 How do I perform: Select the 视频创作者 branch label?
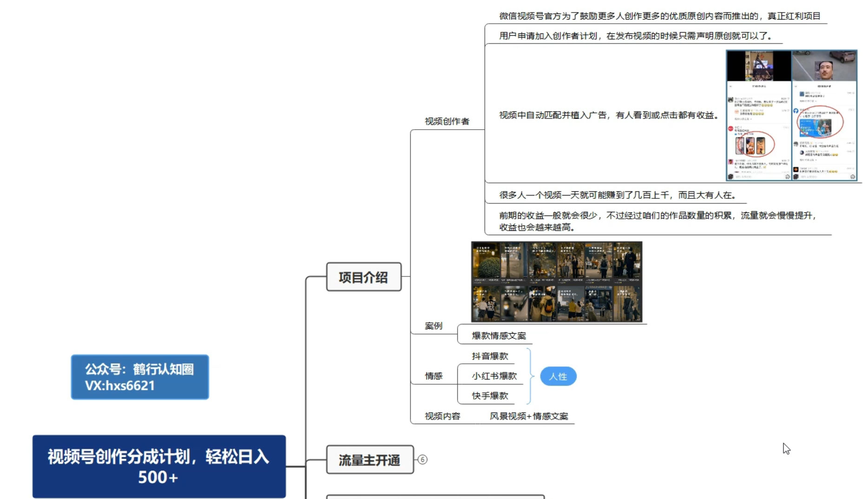tap(446, 122)
